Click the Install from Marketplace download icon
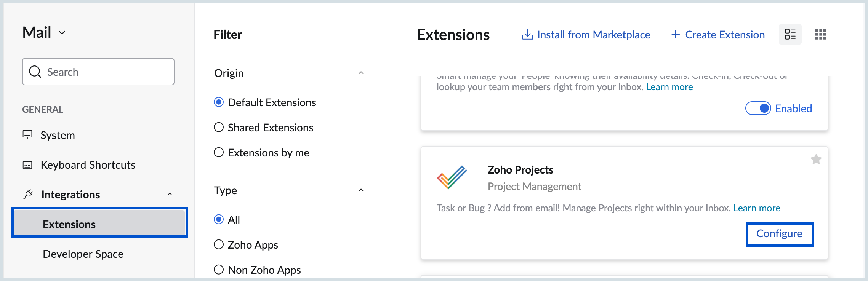 tap(527, 35)
